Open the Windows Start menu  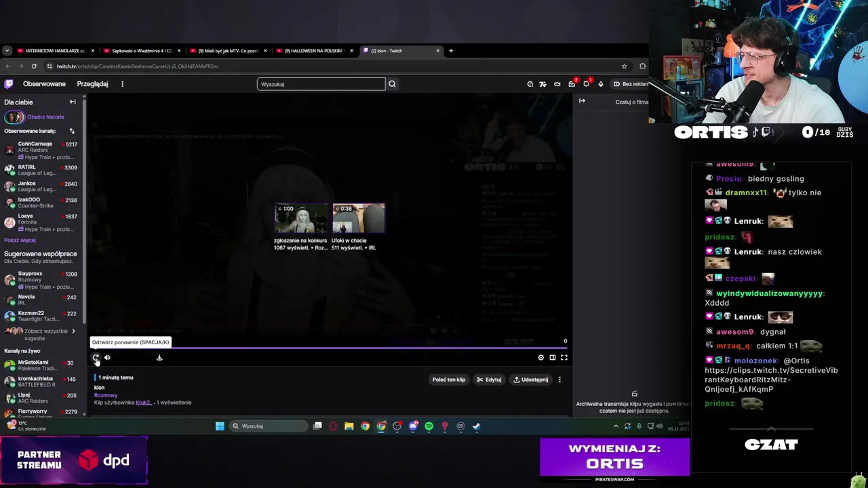coord(220,426)
